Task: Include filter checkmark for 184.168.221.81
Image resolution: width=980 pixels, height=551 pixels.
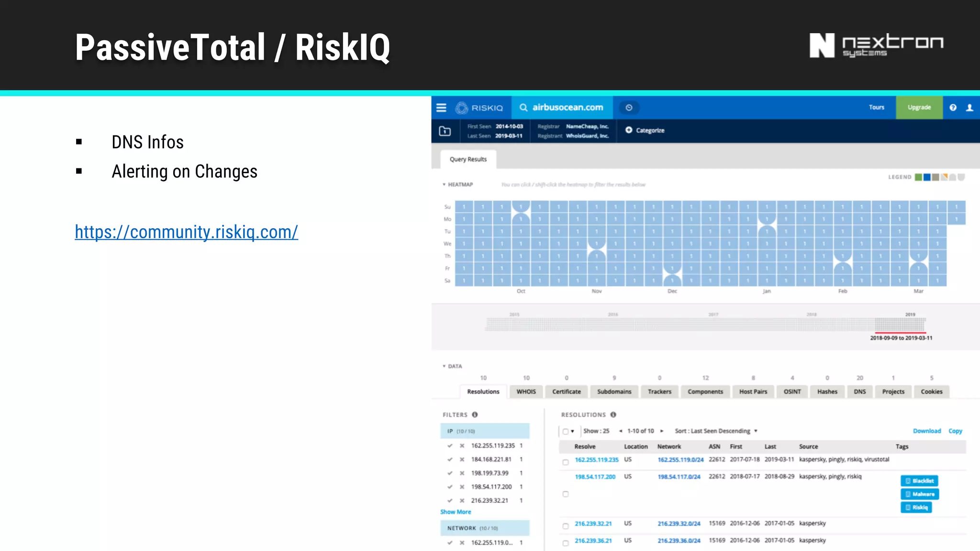Action: click(x=450, y=460)
